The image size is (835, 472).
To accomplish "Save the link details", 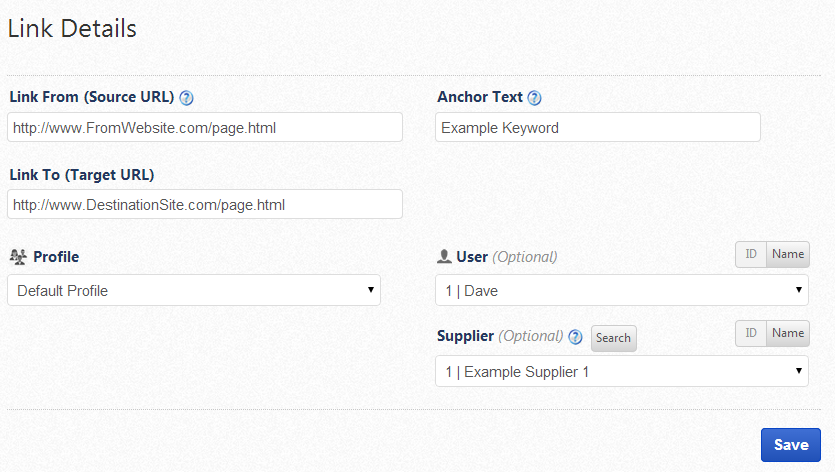I will (x=790, y=445).
